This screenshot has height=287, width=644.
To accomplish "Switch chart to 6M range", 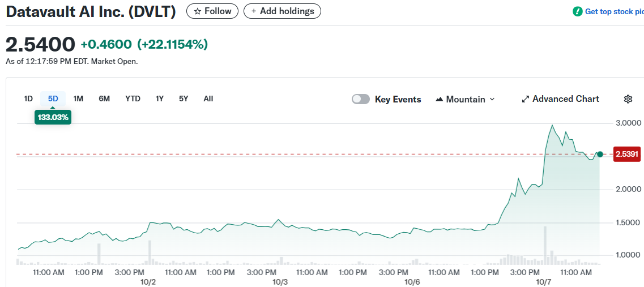I will (x=104, y=98).
